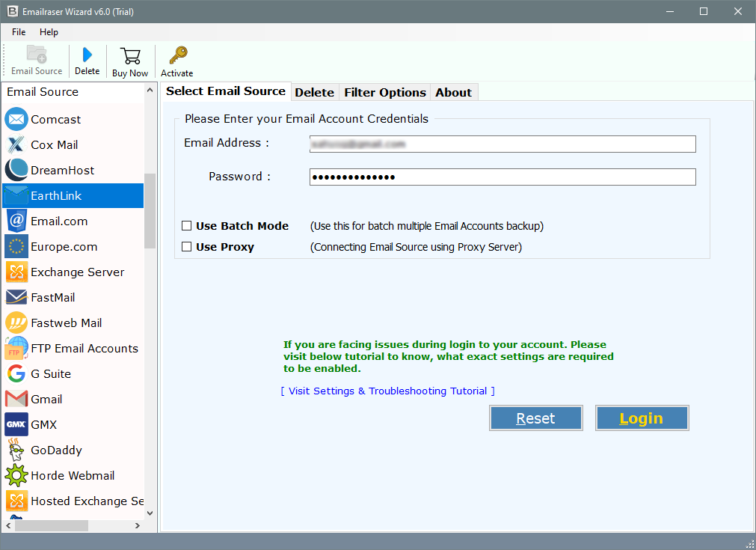This screenshot has height=550, width=756.
Task: Click the source list scroll up arrow
Action: click(150, 91)
